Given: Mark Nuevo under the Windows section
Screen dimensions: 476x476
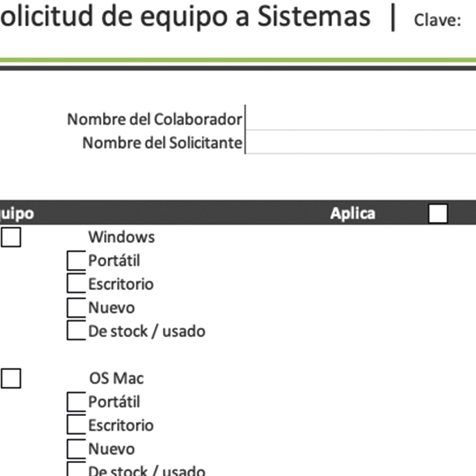Looking at the screenshot, I should (76, 308).
